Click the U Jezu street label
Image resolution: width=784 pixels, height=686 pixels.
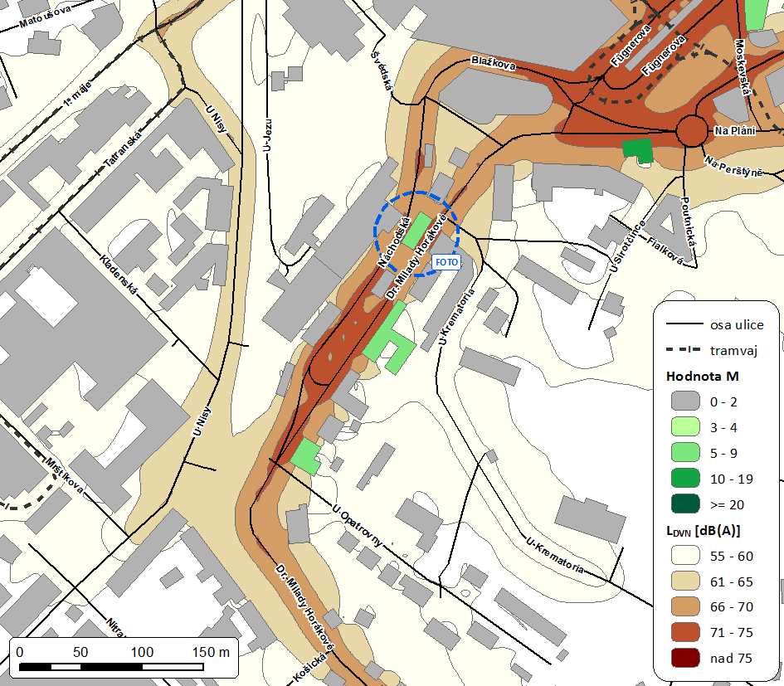267,135
